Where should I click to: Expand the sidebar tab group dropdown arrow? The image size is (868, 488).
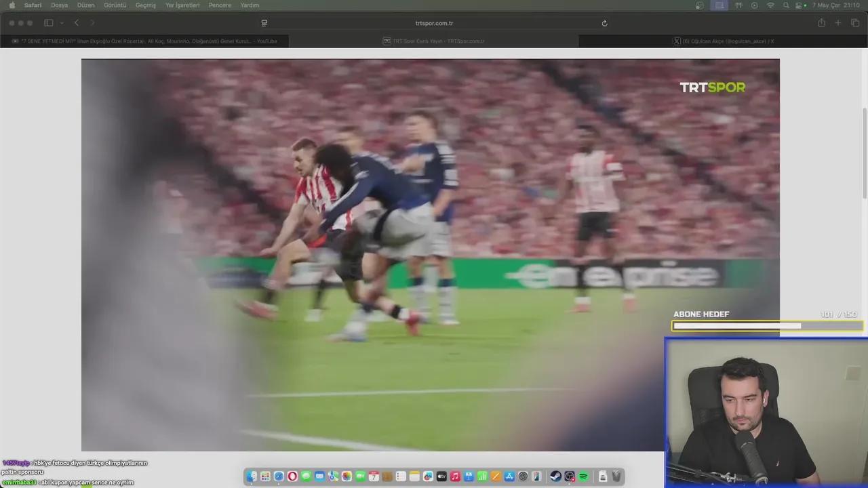tap(62, 23)
